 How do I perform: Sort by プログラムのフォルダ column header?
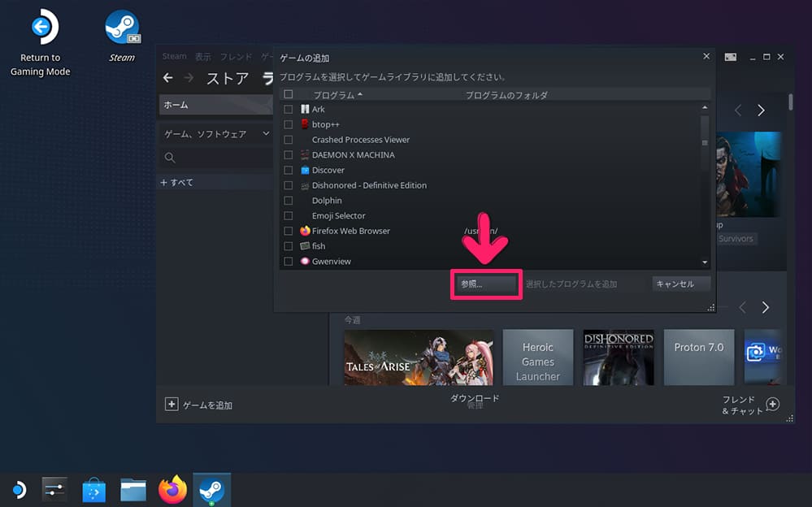tap(506, 95)
